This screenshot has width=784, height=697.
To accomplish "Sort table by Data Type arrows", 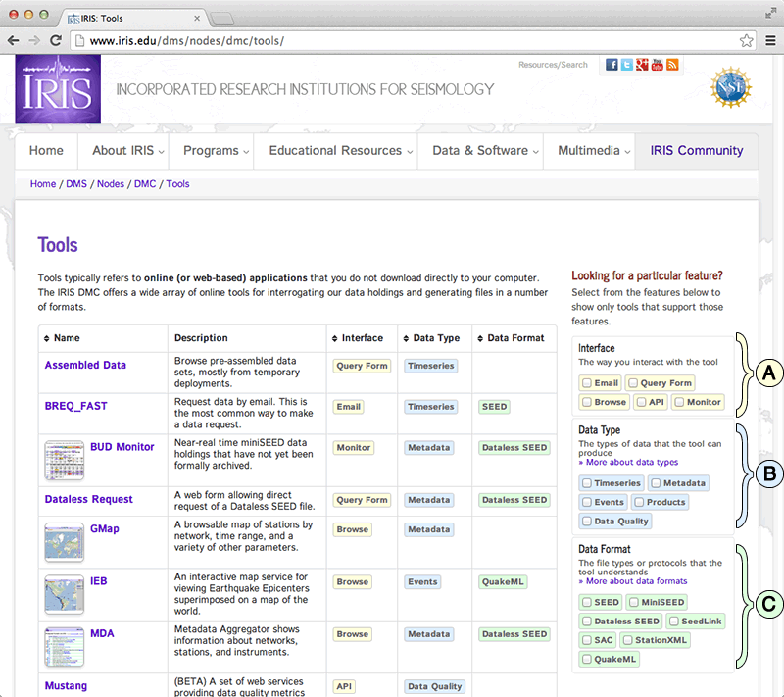I will pos(406,338).
